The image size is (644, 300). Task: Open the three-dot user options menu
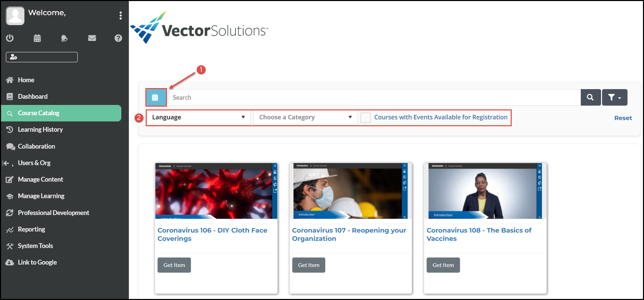(x=120, y=15)
